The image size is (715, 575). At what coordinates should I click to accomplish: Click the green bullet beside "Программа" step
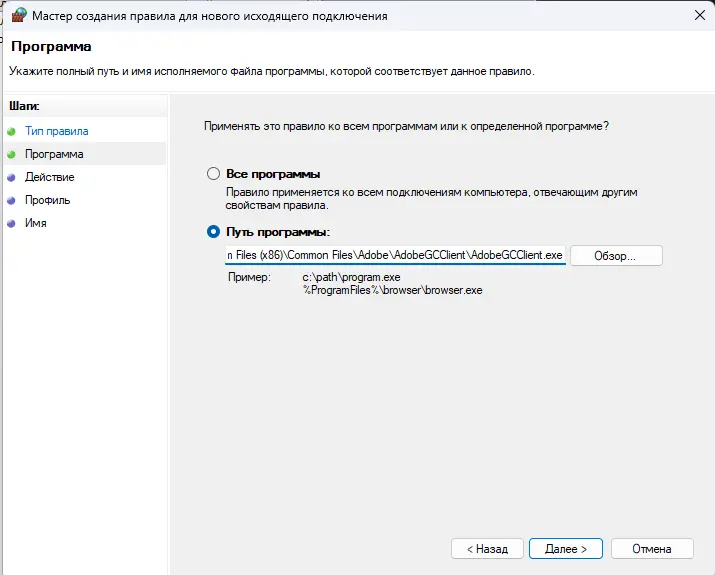pyautogui.click(x=12, y=154)
